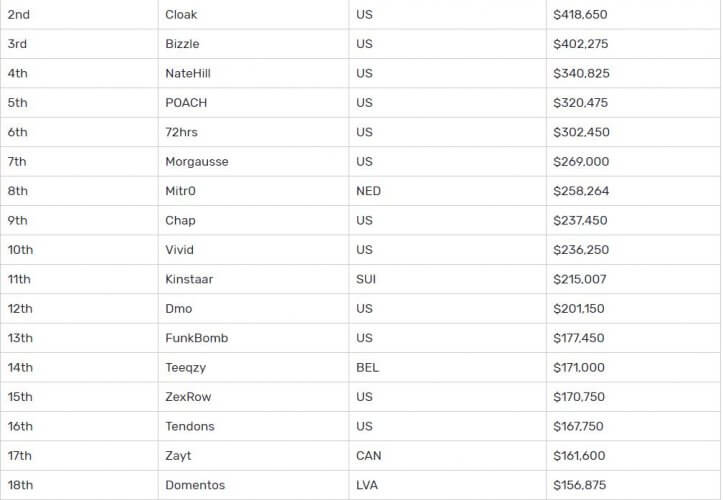Screen dimensions: 723x500
Task: Select the $258,264 earnings cell
Action: (x=580, y=191)
